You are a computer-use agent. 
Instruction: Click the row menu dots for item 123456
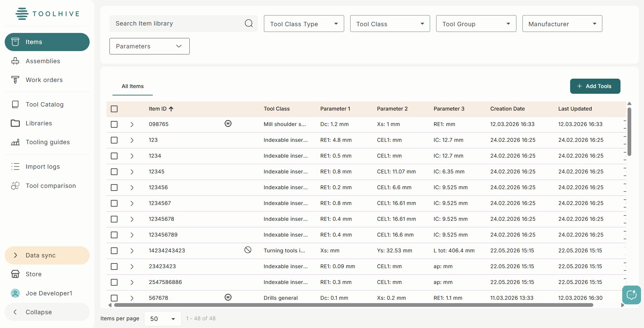(625, 188)
